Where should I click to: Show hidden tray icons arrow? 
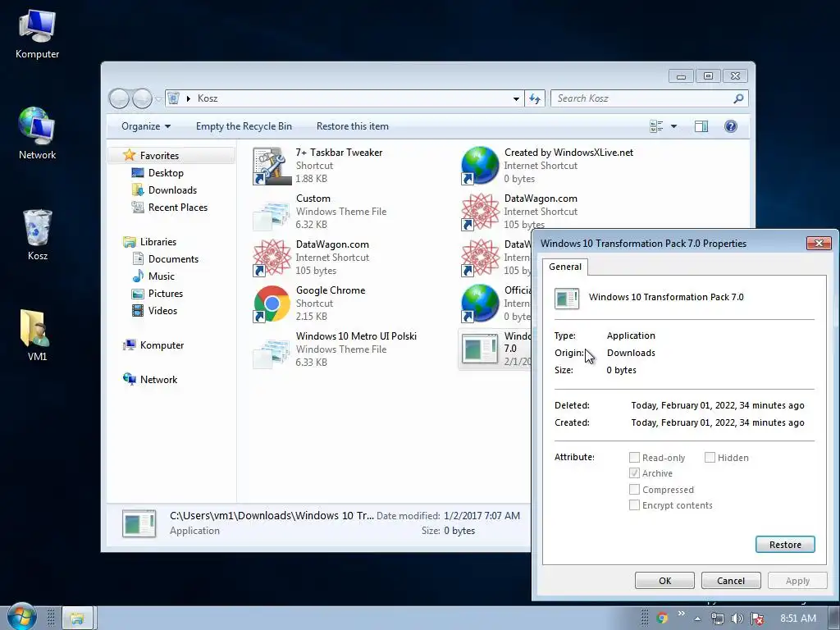[697, 619]
